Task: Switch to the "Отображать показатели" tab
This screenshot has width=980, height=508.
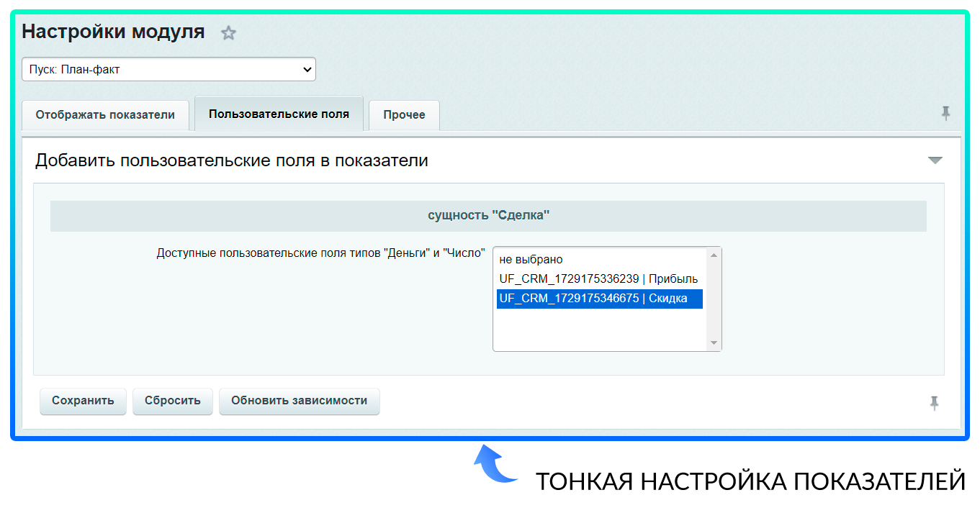Action: coord(105,115)
